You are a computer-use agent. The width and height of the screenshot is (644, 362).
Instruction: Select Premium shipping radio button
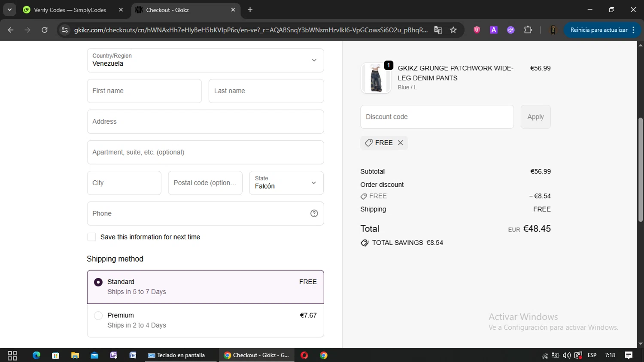[x=98, y=316]
